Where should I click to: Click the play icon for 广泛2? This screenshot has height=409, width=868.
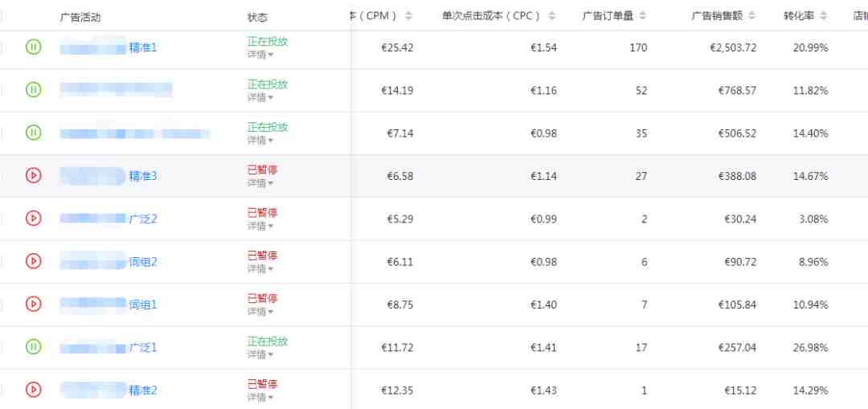coord(33,218)
